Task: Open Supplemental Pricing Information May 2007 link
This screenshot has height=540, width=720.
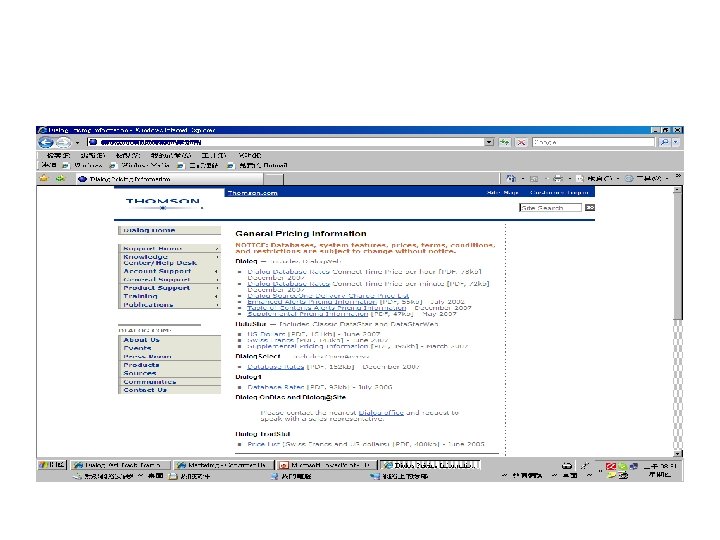Action: (308, 314)
